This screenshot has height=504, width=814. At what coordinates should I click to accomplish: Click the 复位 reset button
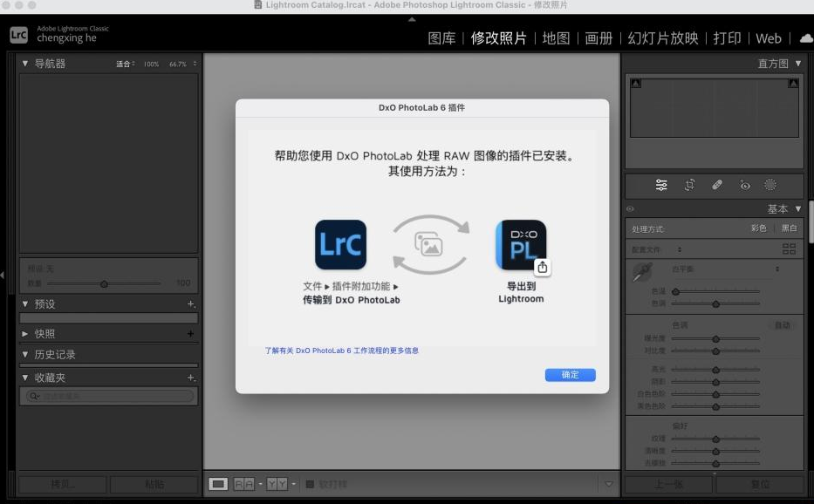760,484
